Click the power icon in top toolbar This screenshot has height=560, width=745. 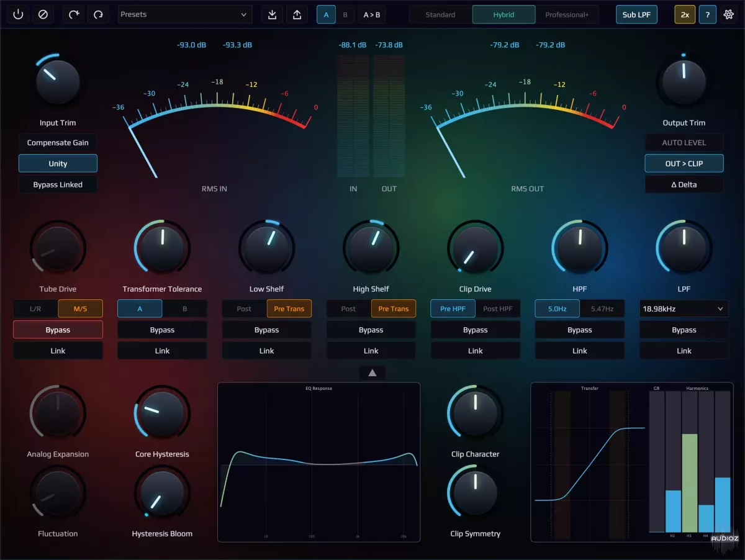pyautogui.click(x=18, y=14)
